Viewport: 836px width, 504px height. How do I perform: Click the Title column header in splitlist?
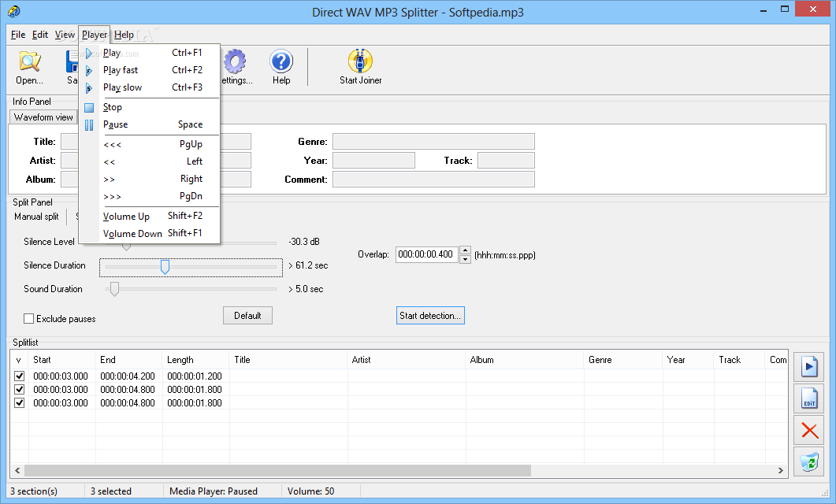[x=288, y=360]
